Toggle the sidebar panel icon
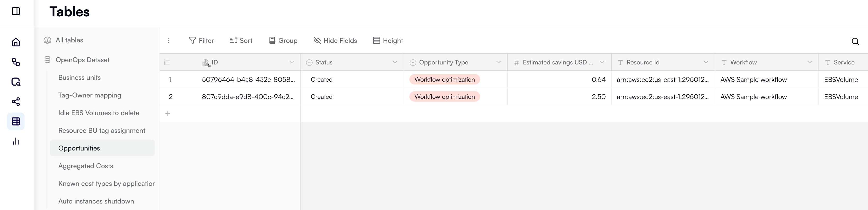Image resolution: width=868 pixels, height=210 pixels. click(16, 11)
